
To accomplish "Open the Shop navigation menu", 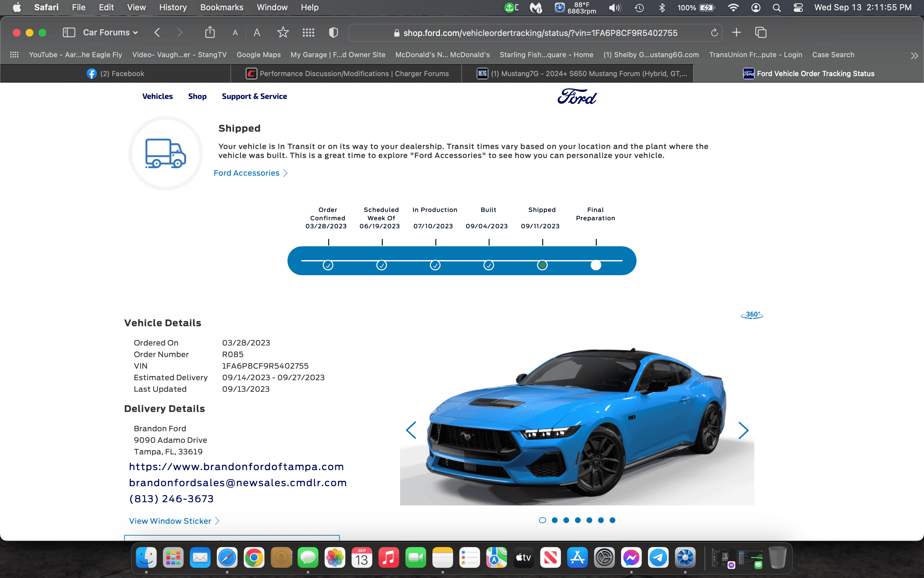I will tap(197, 96).
